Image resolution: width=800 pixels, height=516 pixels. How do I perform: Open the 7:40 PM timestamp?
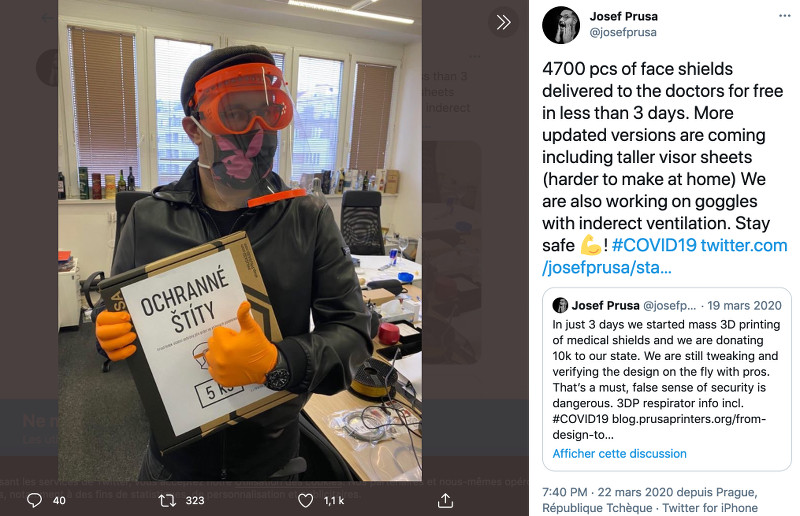tap(564, 492)
